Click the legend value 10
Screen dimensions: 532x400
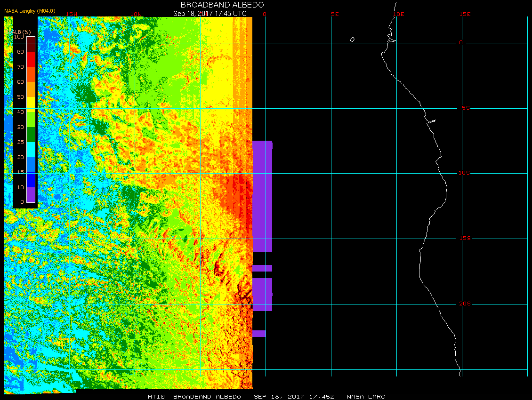tap(20, 187)
